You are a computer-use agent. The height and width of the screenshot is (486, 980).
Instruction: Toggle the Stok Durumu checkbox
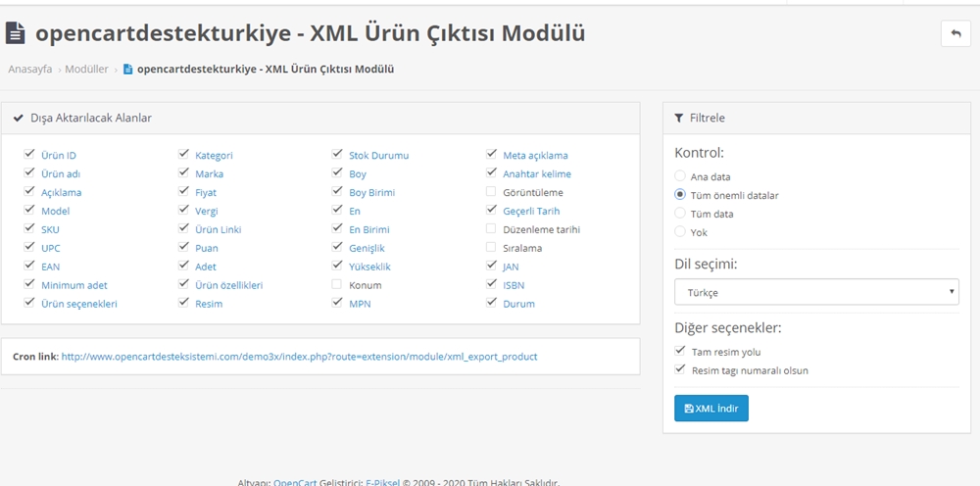point(337,154)
